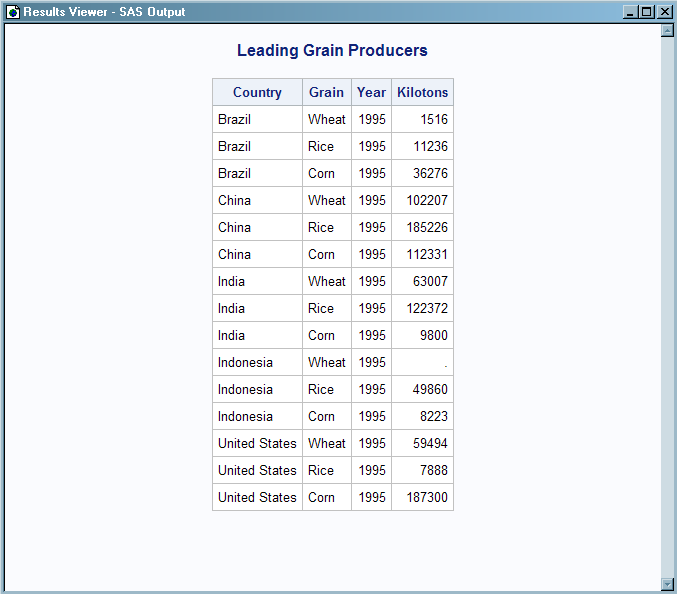Screen dimensions: 677x594
Task: Click the Leading Grain Producers title
Action: tap(332, 51)
